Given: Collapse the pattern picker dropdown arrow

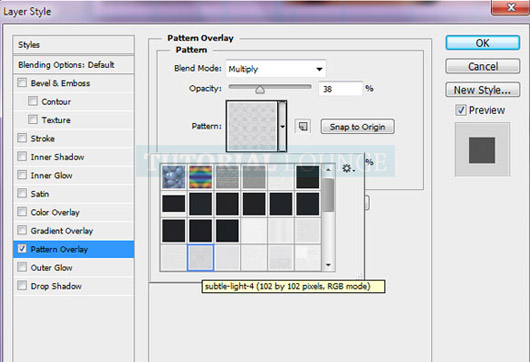Looking at the screenshot, I should pos(282,126).
